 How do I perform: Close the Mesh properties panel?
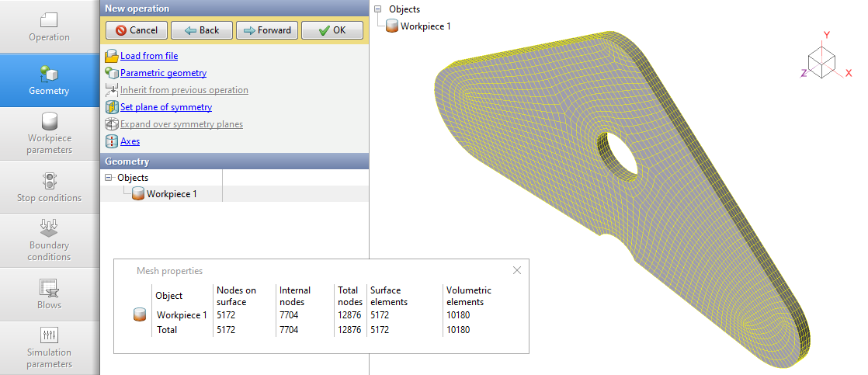(517, 270)
